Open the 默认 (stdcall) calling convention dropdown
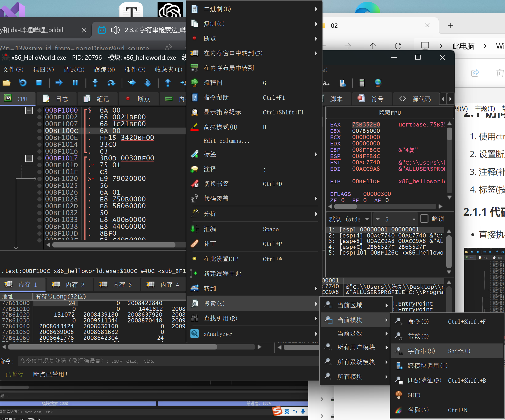The image size is (505, 420). [349, 219]
